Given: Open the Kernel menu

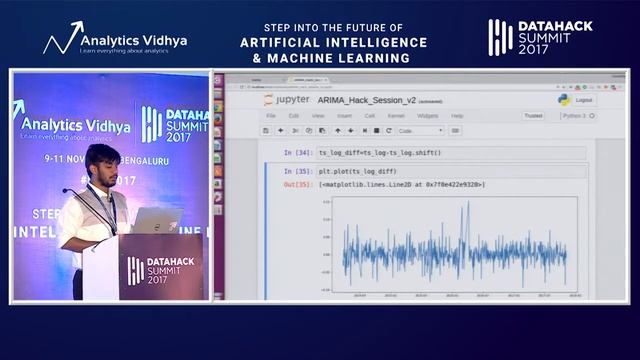Looking at the screenshot, I should pyautogui.click(x=396, y=116).
